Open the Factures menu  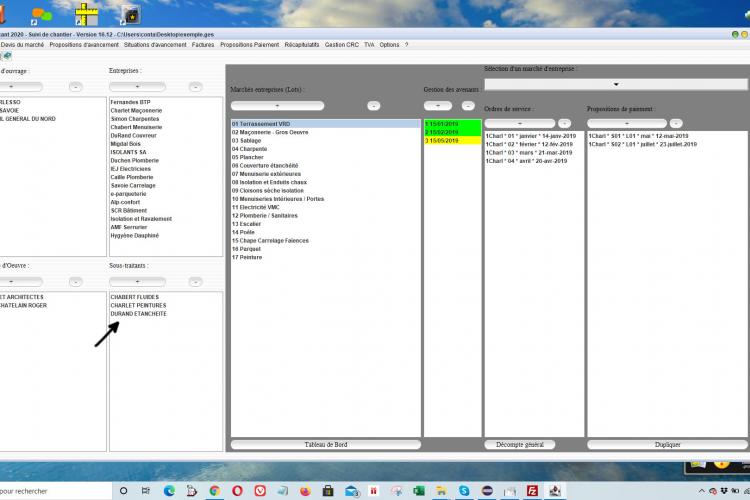pyautogui.click(x=203, y=44)
